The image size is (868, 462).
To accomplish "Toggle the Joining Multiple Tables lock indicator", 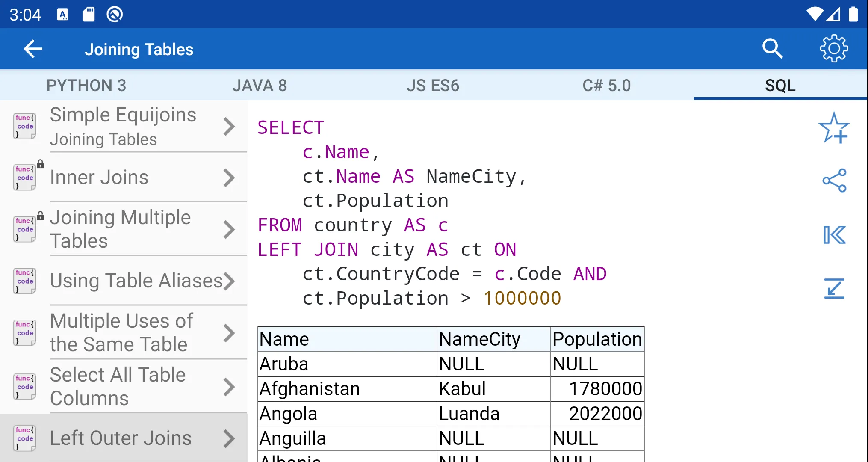I will click(40, 215).
